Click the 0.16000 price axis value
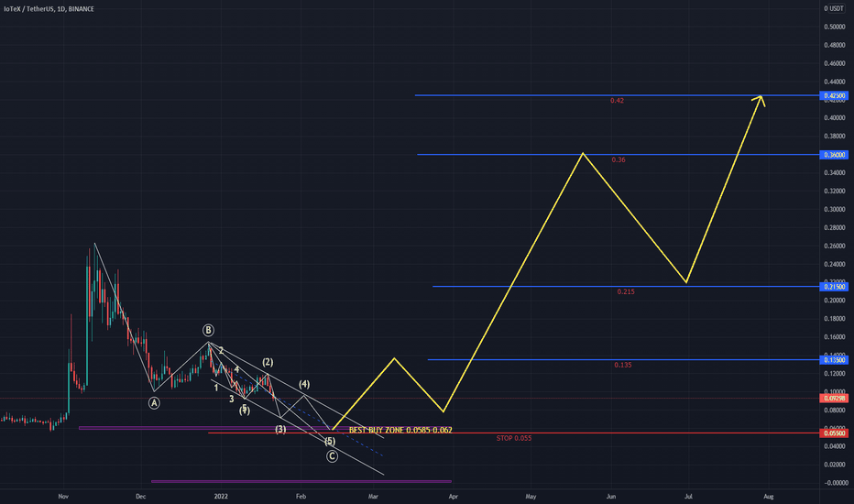This screenshot has height=504, width=854. tap(835, 338)
